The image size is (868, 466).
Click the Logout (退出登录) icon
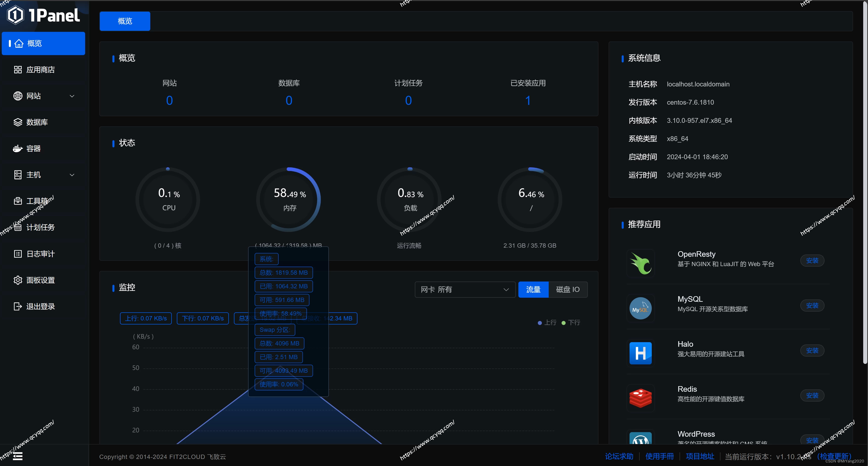click(x=18, y=306)
